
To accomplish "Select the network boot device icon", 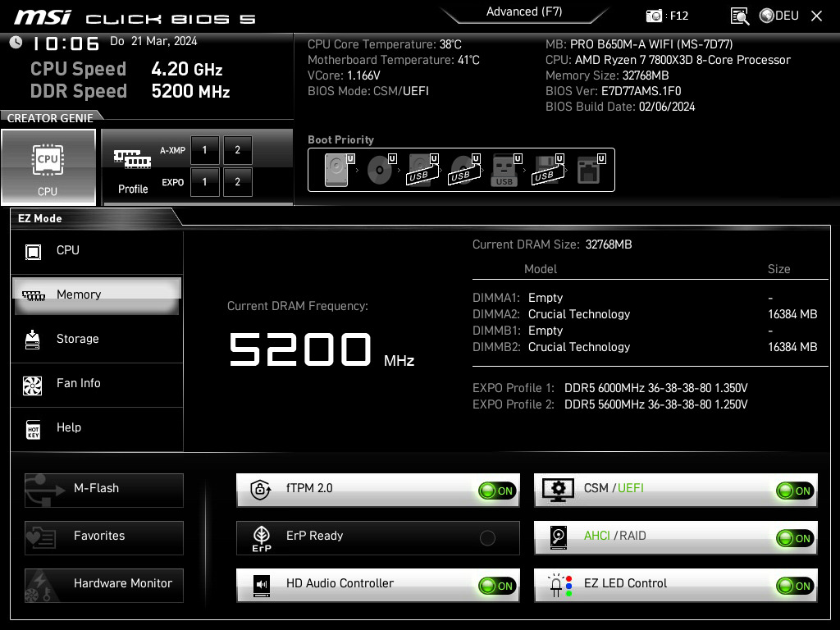I will [x=591, y=170].
